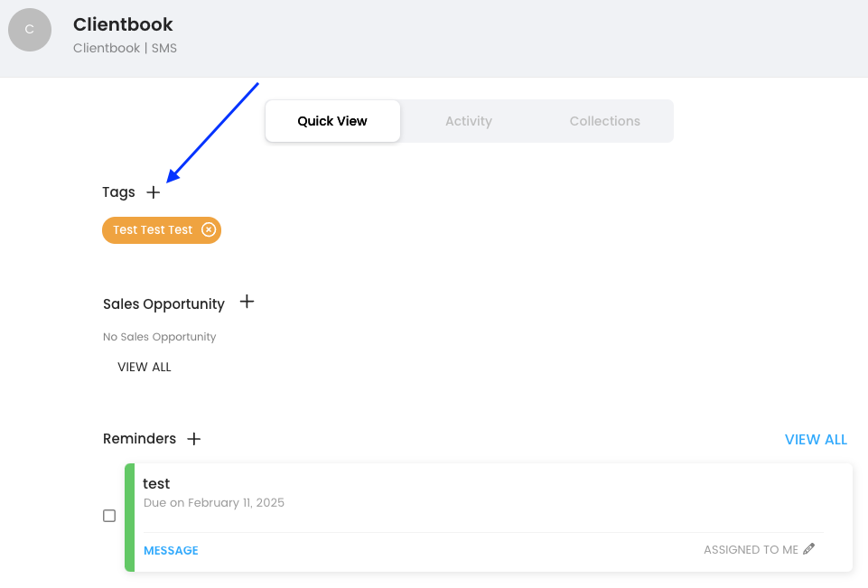Open MESSAGE on the test reminder
The image size is (868, 588).
171,550
